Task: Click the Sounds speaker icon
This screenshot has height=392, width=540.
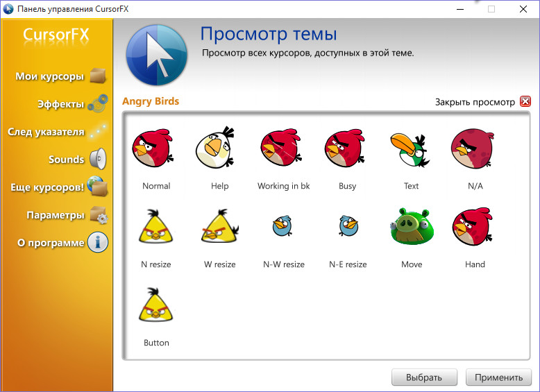Action: coord(97,160)
